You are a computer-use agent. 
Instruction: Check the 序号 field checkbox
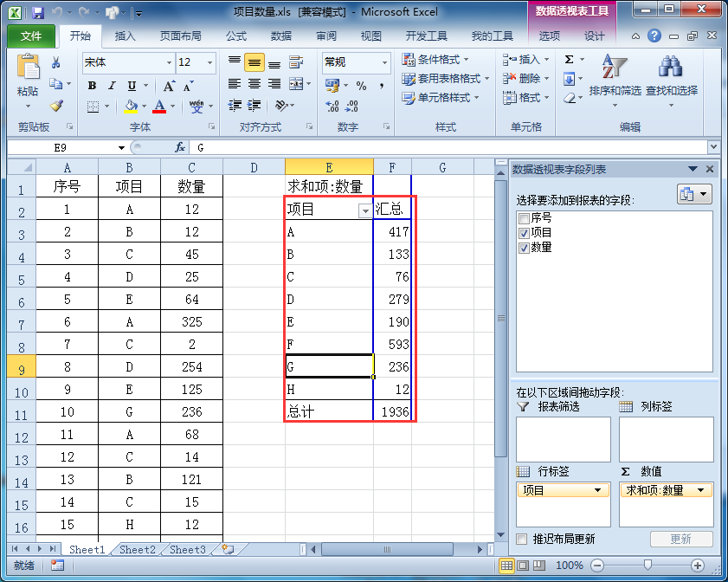pyautogui.click(x=522, y=218)
